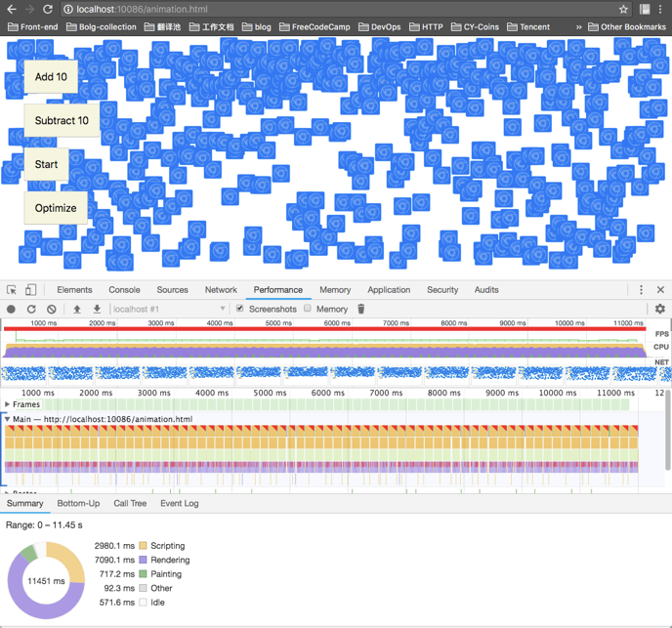Click the trash can collect garbage icon

(360, 309)
